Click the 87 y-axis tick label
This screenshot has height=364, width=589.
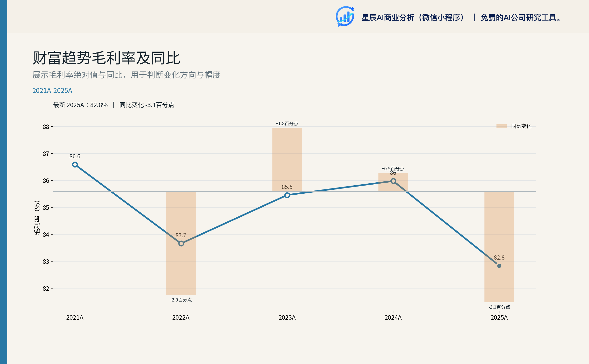coord(46,154)
